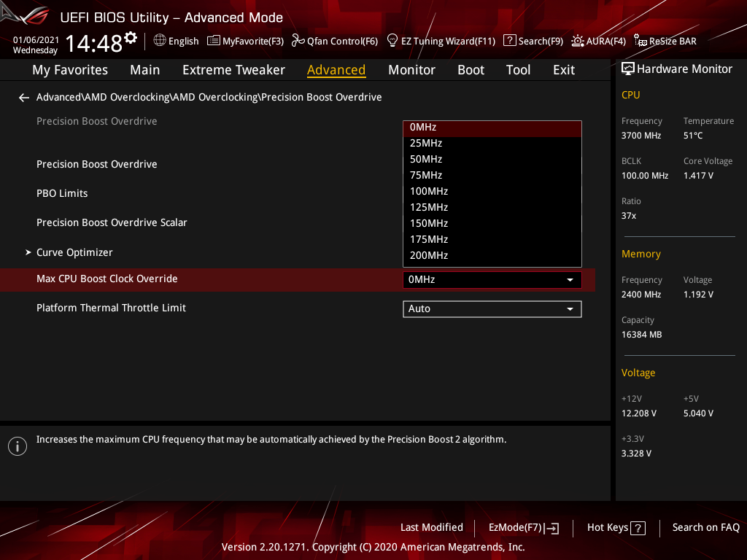The width and height of the screenshot is (747, 560).
Task: Click Memory Voltage value 1.192 V
Action: coord(698,295)
